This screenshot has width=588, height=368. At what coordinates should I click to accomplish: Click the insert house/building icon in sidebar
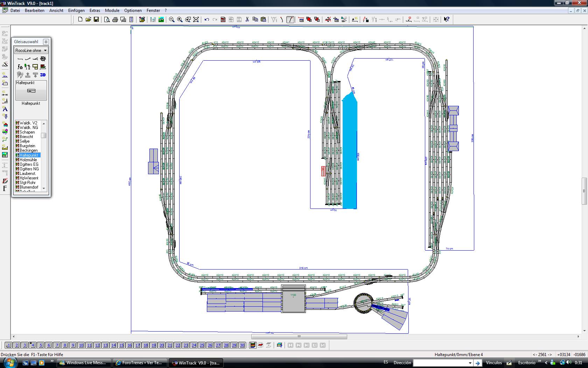click(5, 124)
